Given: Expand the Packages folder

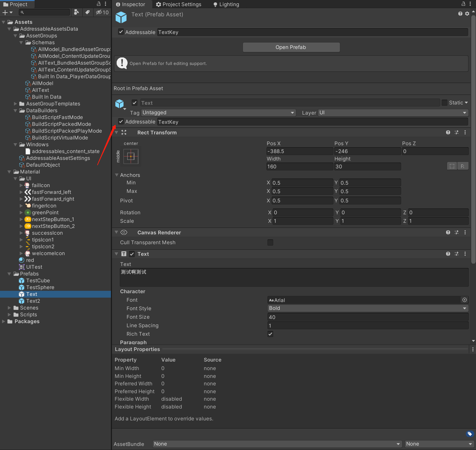Looking at the screenshot, I should (3, 321).
